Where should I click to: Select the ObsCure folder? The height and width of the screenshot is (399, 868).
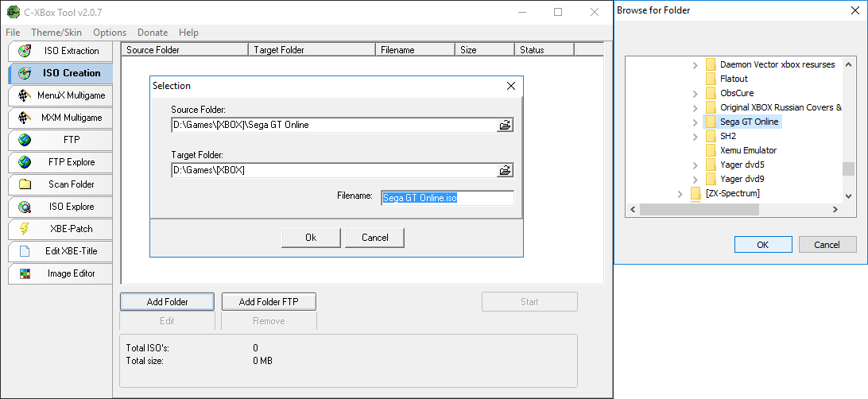pyautogui.click(x=737, y=93)
